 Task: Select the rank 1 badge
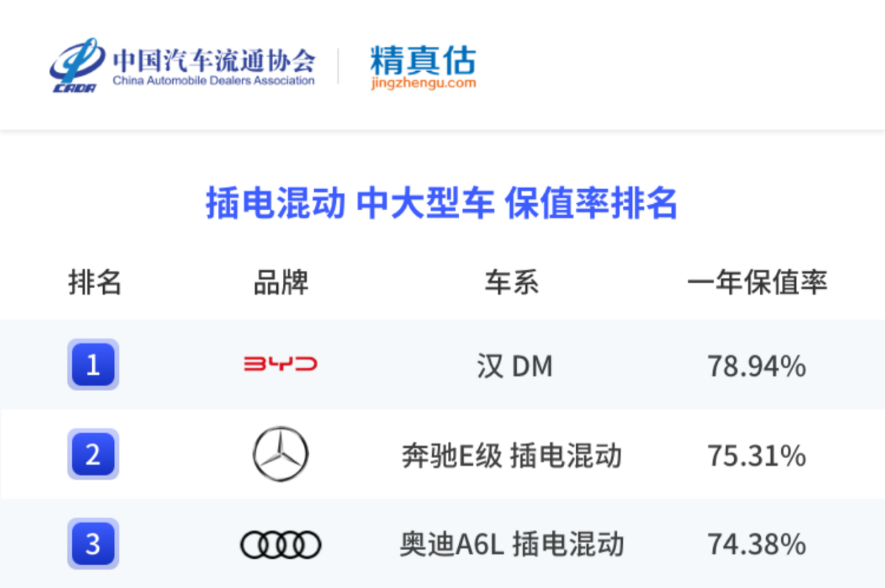93,364
